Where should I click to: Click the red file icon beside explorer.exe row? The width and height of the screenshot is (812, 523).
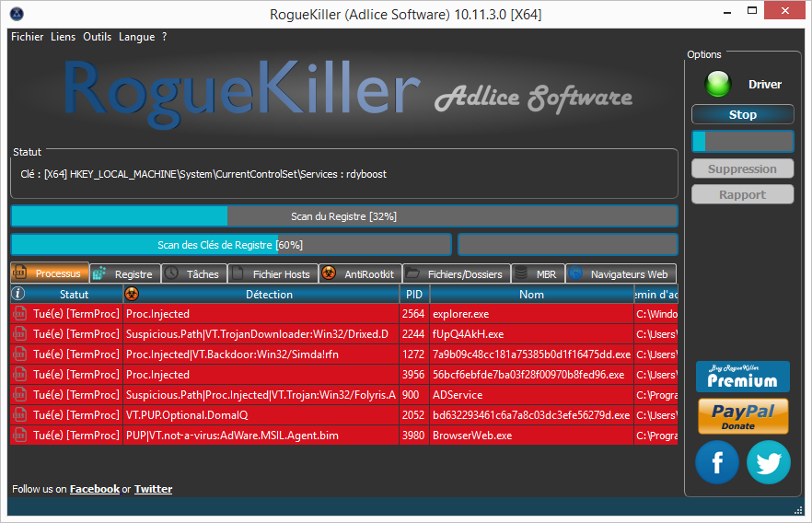pyautogui.click(x=20, y=314)
